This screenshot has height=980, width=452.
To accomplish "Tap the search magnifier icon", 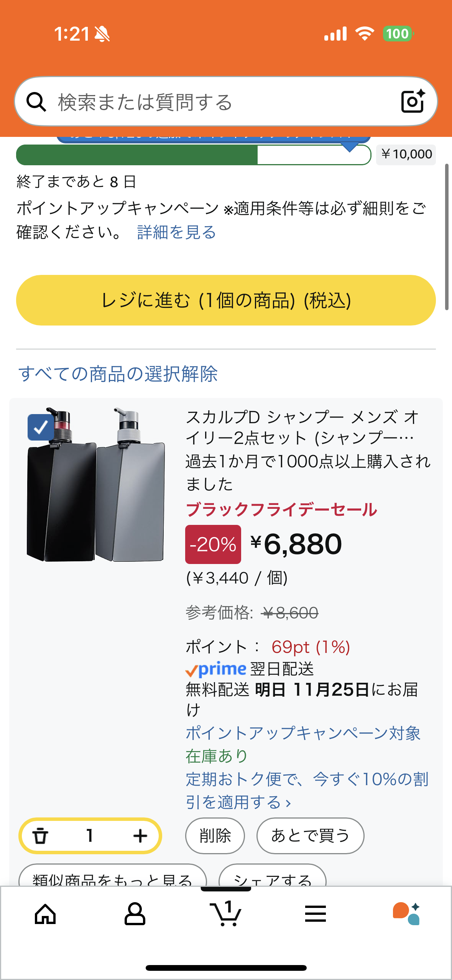I will [36, 102].
